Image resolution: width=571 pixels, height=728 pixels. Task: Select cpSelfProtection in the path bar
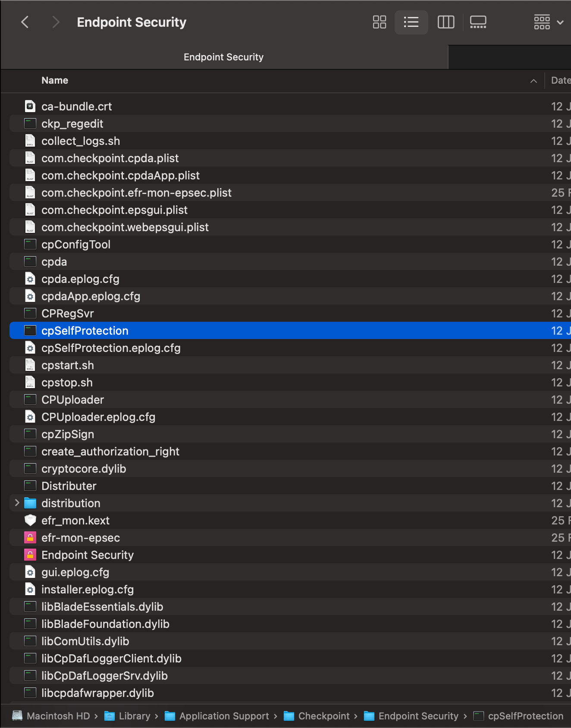[x=518, y=716]
